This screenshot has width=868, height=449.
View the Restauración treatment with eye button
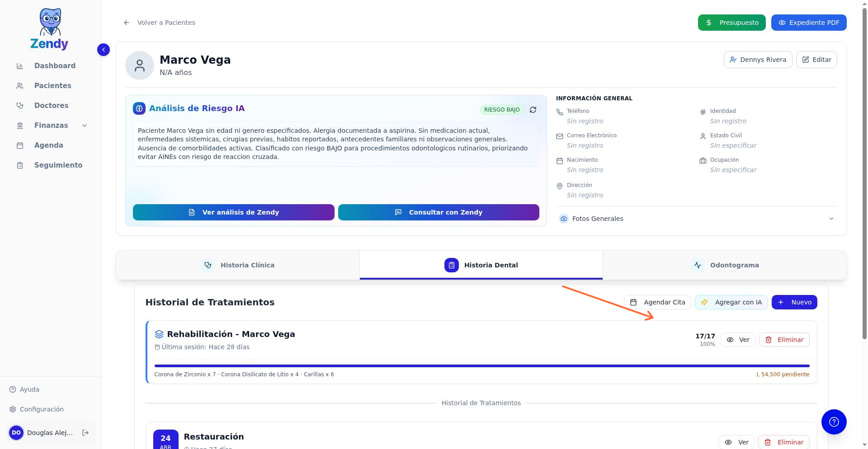[x=736, y=442]
